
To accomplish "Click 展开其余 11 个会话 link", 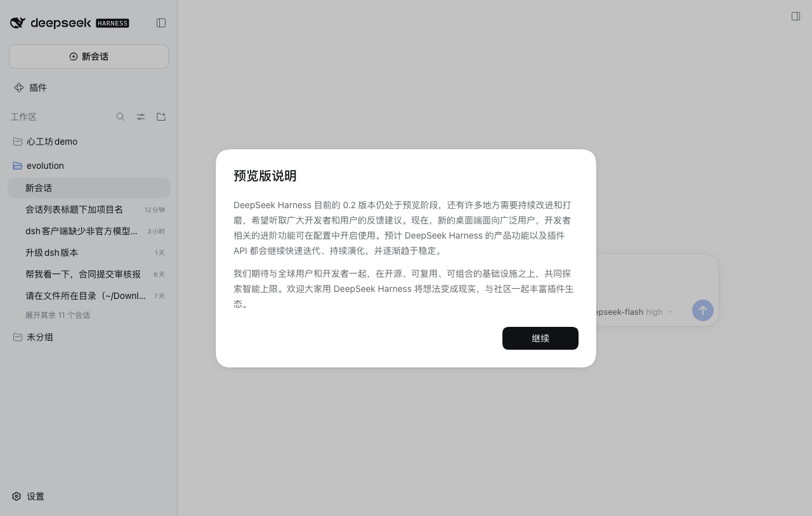I will point(58,315).
